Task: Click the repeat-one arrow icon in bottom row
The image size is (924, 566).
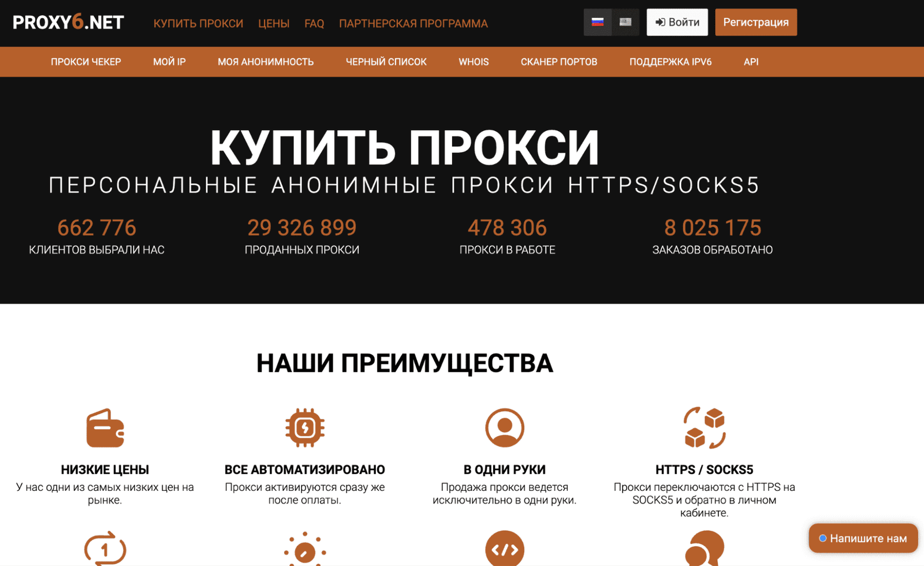Action: click(x=105, y=549)
